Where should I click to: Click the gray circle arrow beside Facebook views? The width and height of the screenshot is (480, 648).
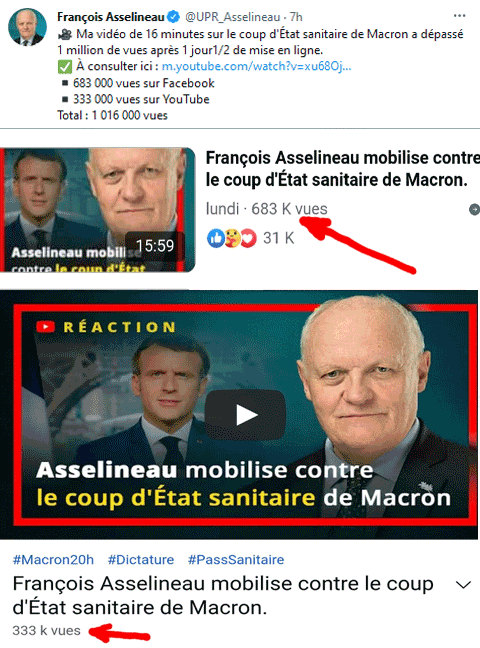click(474, 210)
